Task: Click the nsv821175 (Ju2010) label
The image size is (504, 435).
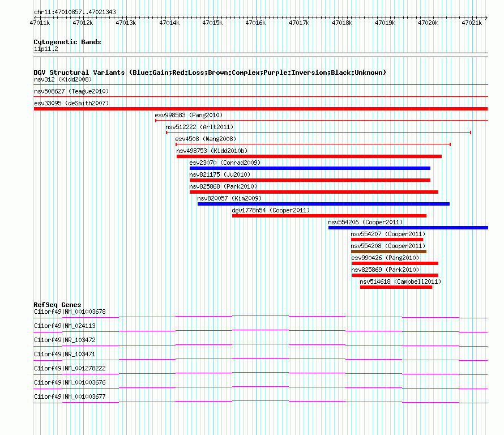Action: click(x=220, y=174)
